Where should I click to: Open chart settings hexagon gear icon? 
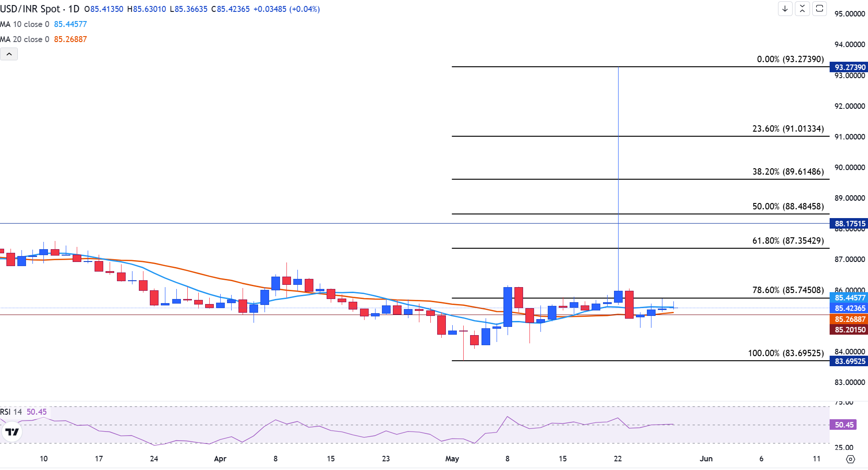[x=850, y=459]
